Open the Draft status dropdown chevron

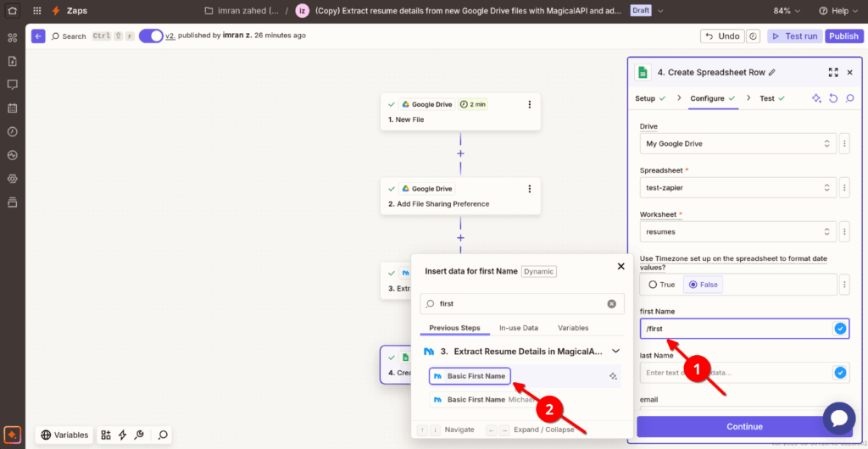660,10
